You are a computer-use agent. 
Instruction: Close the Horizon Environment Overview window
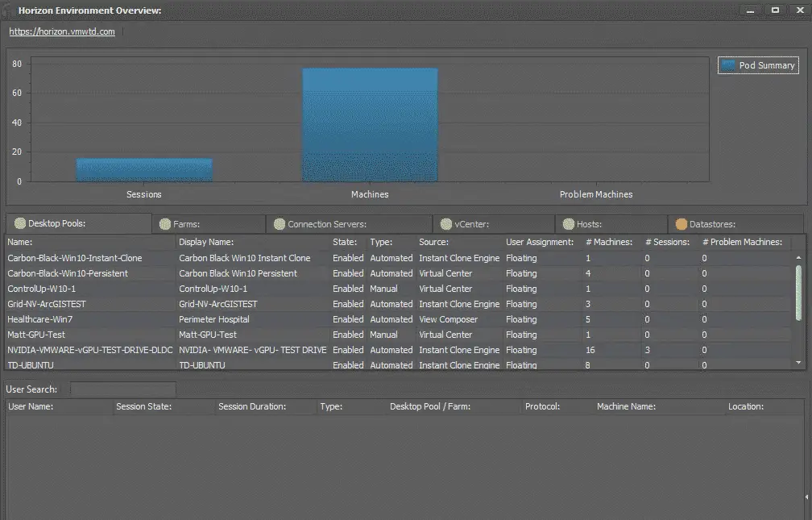(800, 10)
